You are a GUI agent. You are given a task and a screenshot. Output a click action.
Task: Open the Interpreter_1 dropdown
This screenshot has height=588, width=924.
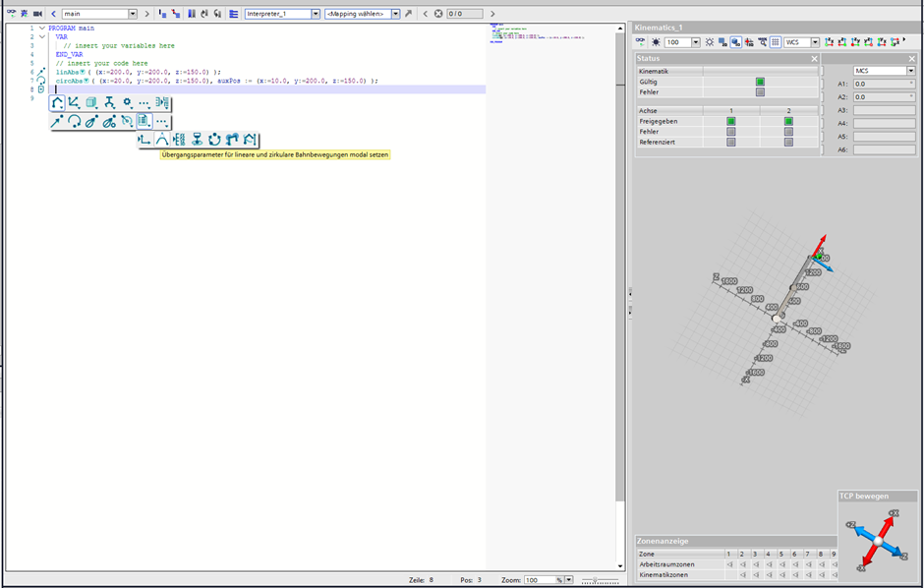[x=315, y=14]
